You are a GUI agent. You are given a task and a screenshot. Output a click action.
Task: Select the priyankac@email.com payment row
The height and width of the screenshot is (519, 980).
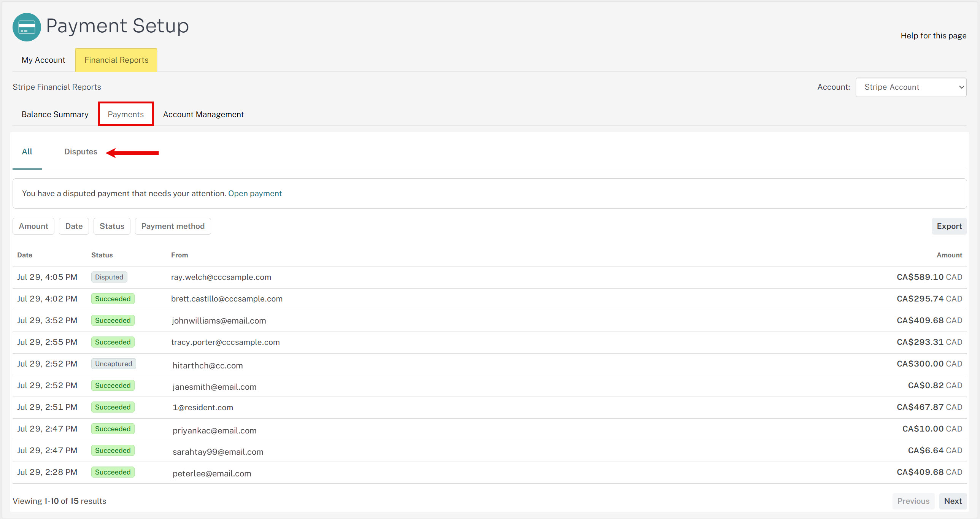(x=489, y=429)
